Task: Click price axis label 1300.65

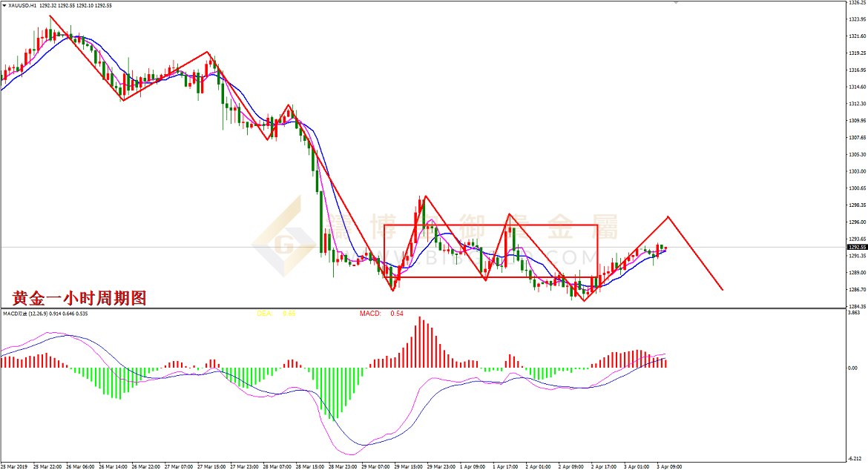Action: point(857,188)
